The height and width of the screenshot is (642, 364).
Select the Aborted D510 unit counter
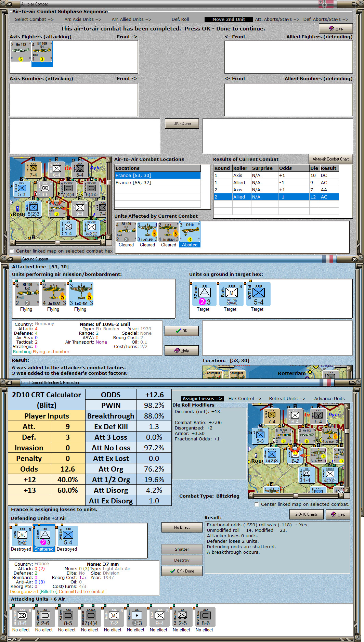pos(190,235)
